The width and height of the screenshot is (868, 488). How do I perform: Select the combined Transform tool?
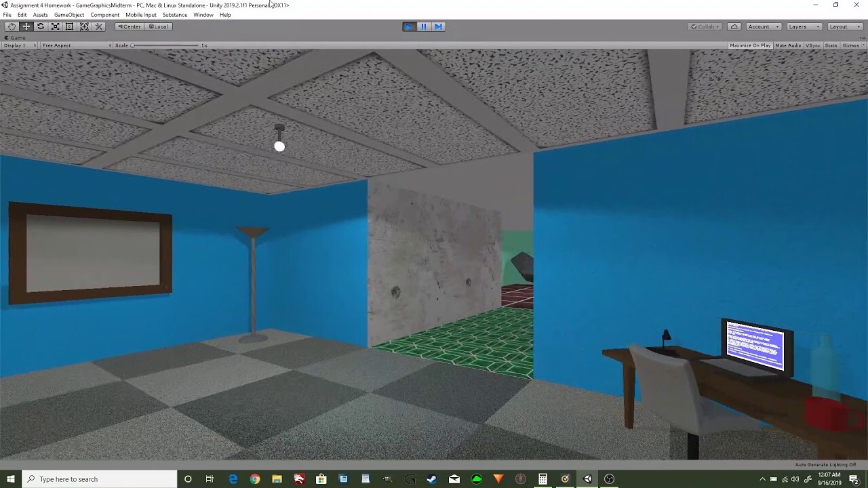pos(84,26)
